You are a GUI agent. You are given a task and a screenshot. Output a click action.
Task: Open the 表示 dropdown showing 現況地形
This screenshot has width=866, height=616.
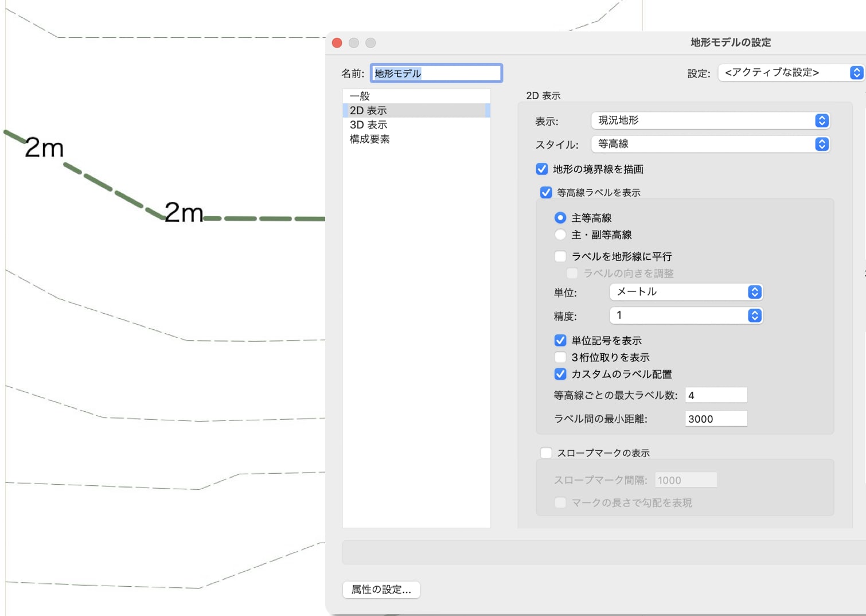tap(710, 120)
